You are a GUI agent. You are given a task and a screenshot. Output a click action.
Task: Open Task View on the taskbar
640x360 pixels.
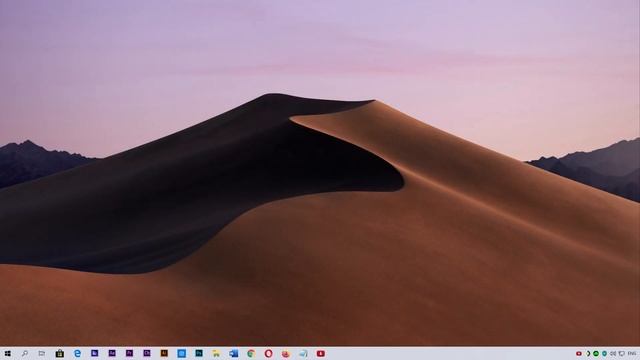pos(42,353)
